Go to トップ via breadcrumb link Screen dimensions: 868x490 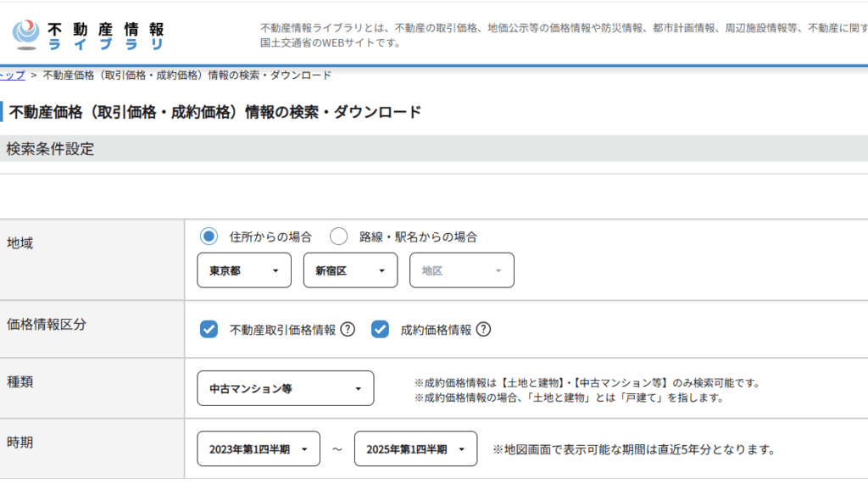pyautogui.click(x=12, y=75)
